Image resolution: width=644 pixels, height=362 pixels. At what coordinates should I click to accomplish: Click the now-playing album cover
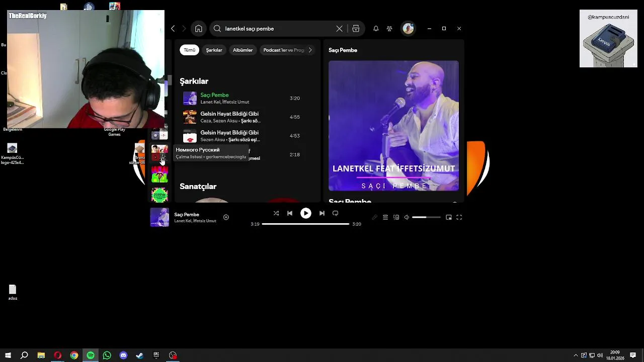(x=159, y=217)
